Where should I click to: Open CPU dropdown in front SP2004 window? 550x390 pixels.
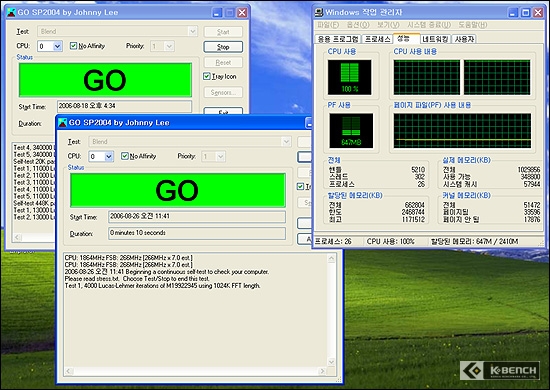coord(109,156)
